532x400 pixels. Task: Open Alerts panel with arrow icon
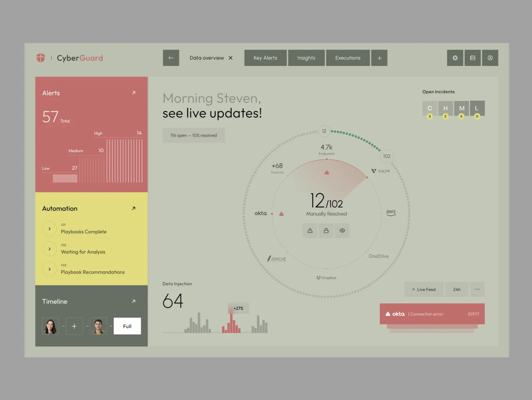click(134, 93)
